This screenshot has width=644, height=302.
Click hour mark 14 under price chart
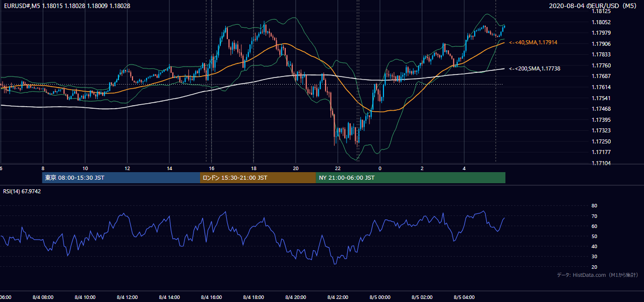click(x=170, y=169)
